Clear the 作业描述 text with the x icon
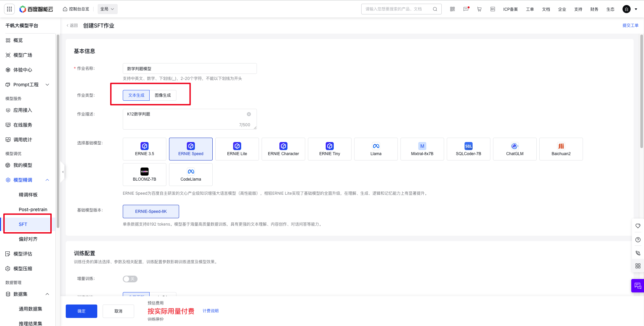644x326 pixels. coord(249,114)
